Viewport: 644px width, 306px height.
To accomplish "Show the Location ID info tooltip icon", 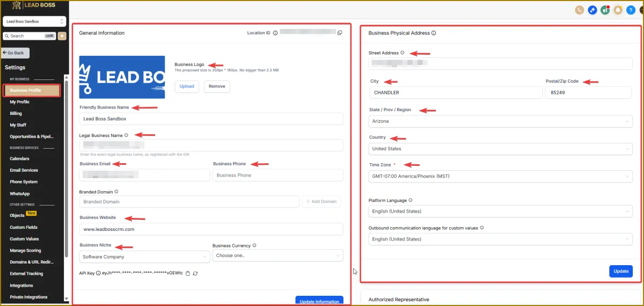I will point(275,33).
